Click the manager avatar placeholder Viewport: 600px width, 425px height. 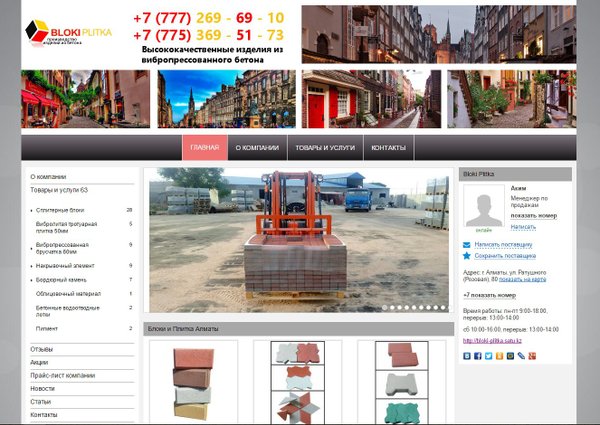(x=484, y=209)
